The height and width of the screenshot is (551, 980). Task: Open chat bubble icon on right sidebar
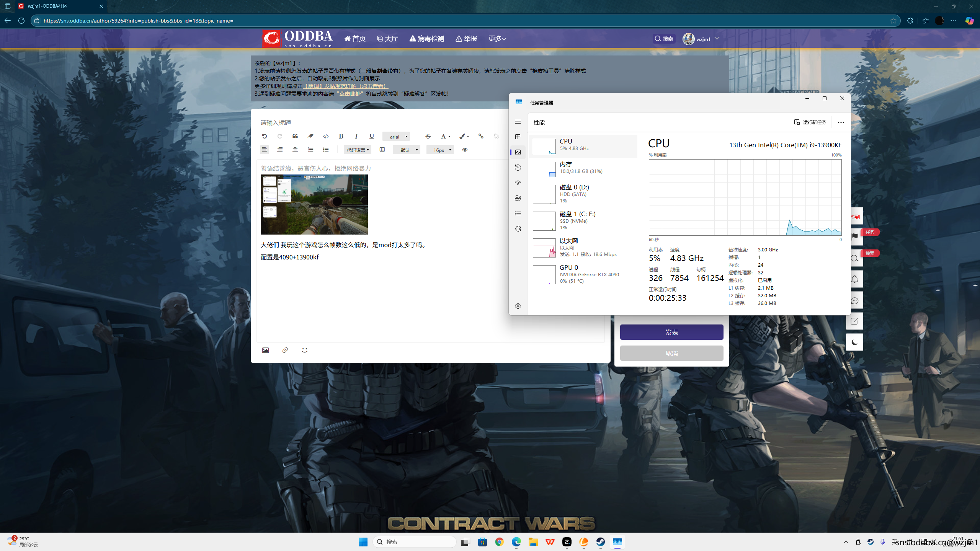(854, 301)
